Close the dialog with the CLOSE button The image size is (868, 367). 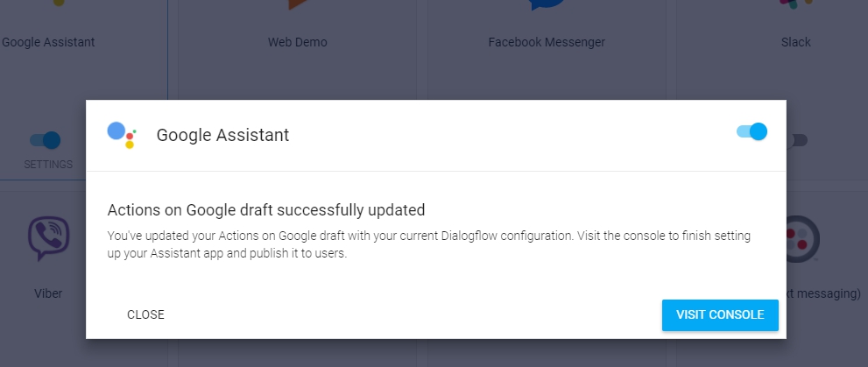click(x=145, y=314)
